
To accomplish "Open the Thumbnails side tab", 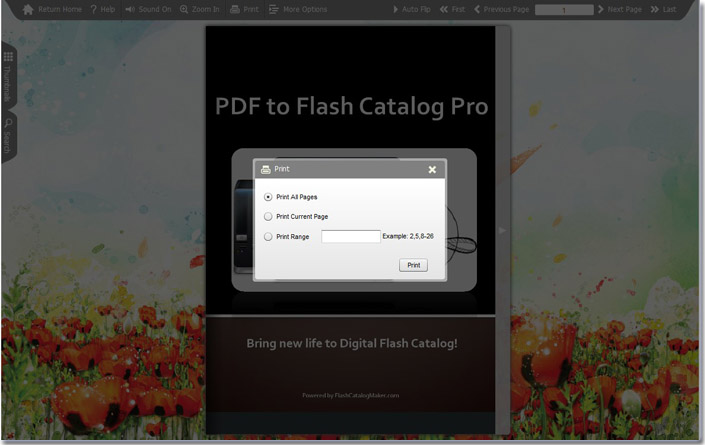I will click(8, 76).
